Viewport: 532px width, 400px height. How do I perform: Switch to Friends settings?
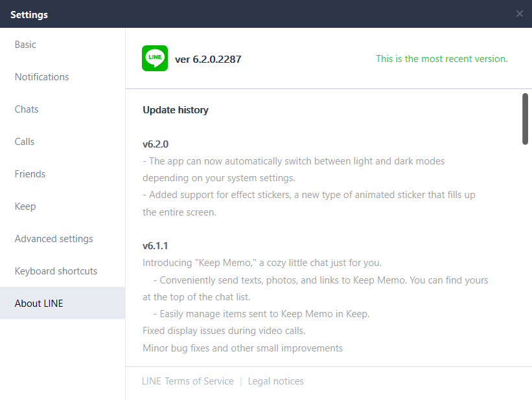pyautogui.click(x=63, y=174)
